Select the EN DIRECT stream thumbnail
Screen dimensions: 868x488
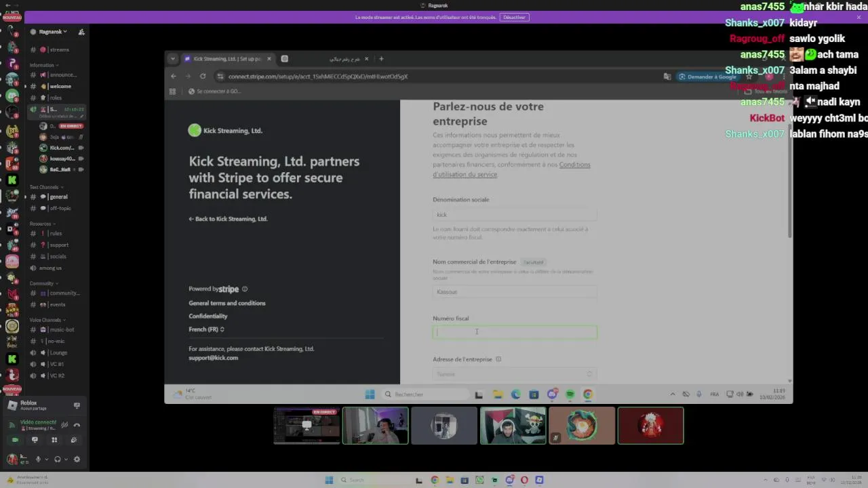click(x=307, y=426)
